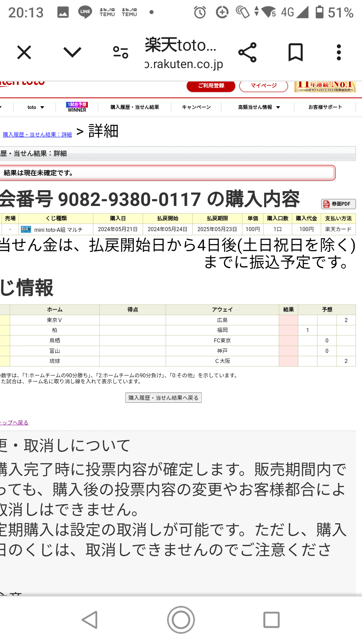Image resolution: width=362 pixels, height=644 pixels.
Task: Expand 高額当せん情報 dropdown
Action: pyautogui.click(x=259, y=107)
